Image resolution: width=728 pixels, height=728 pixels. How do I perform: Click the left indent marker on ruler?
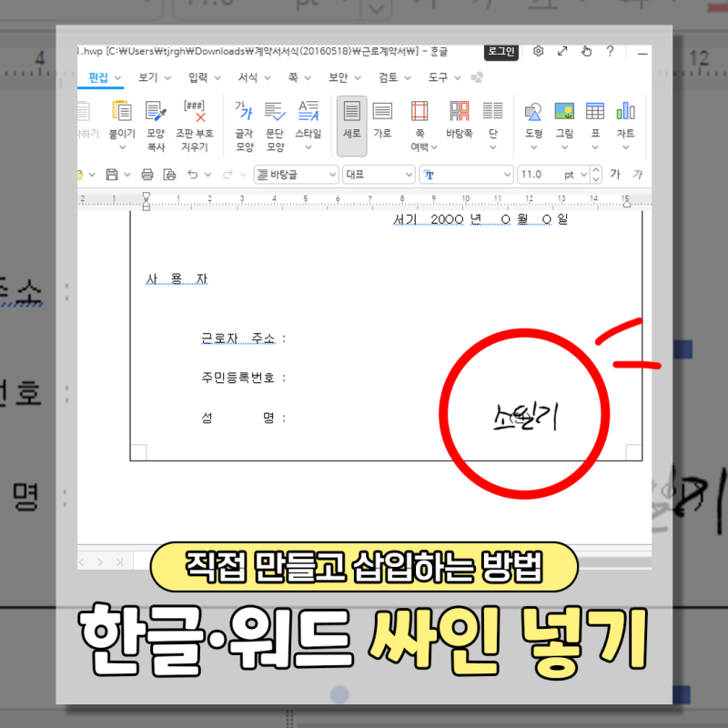coord(147,201)
